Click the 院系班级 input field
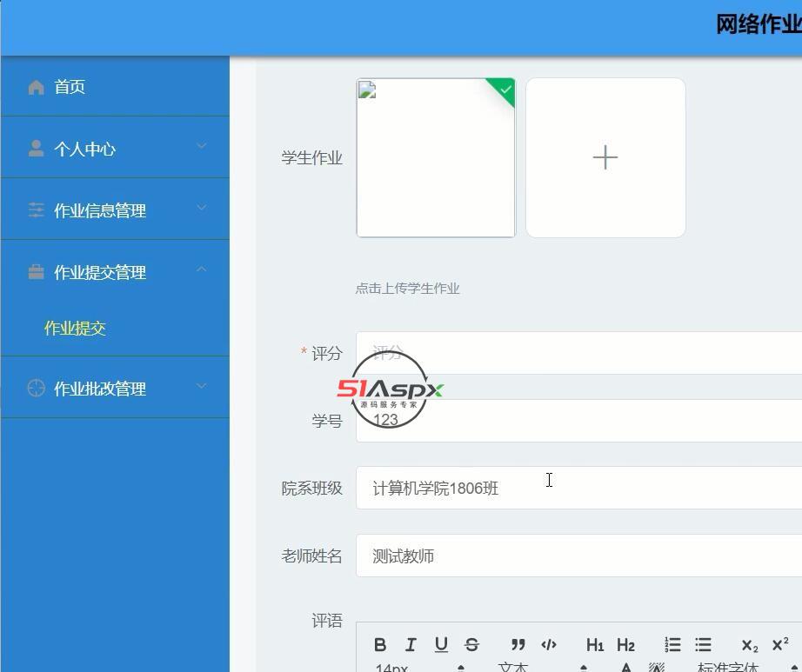Screen dimensions: 802x672 pyautogui.click(x=579, y=488)
